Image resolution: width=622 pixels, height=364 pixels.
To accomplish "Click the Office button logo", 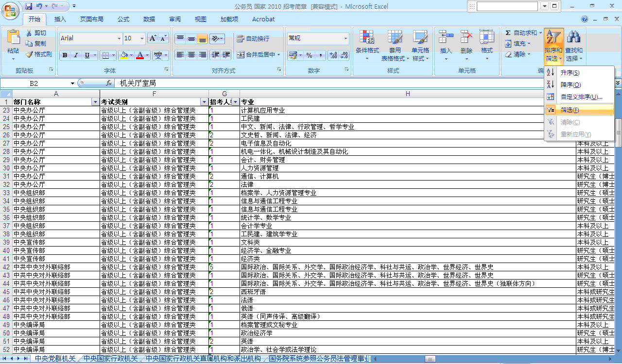I will (x=11, y=11).
